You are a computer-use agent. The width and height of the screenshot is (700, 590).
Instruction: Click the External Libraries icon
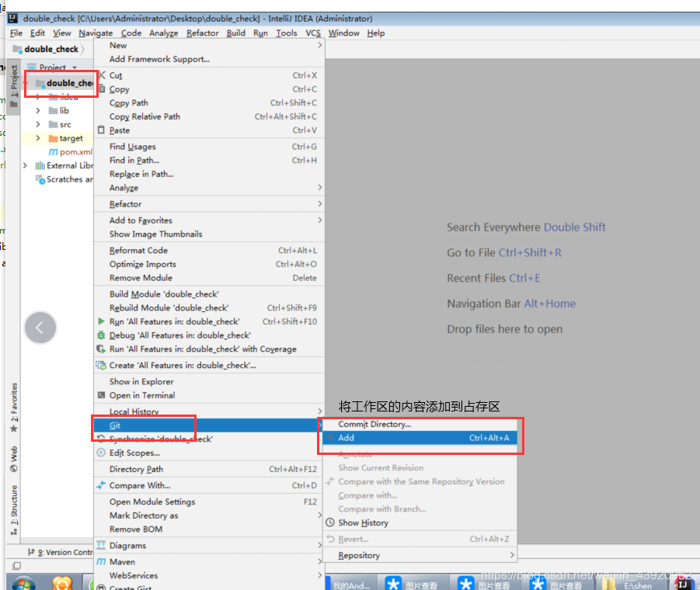coord(40,165)
